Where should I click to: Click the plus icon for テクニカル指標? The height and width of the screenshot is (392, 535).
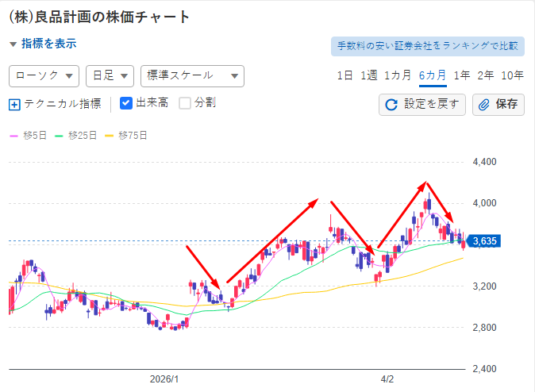click(x=14, y=105)
